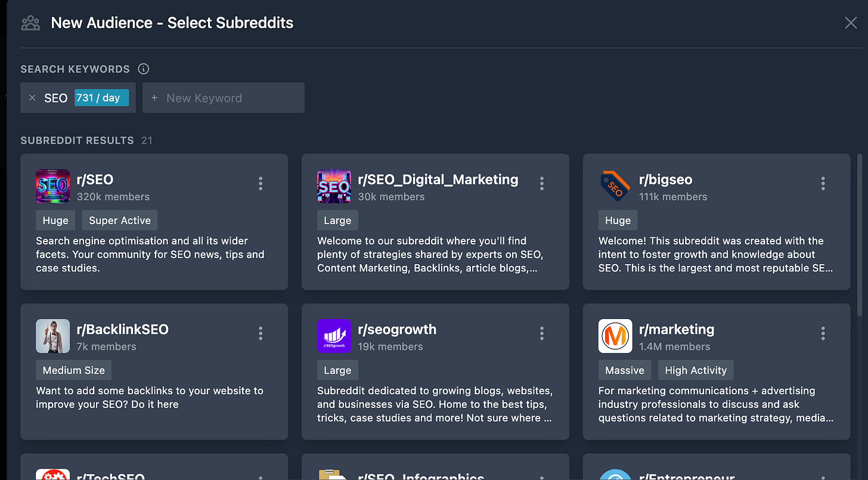Select the r/bigseo subreddit title

666,179
